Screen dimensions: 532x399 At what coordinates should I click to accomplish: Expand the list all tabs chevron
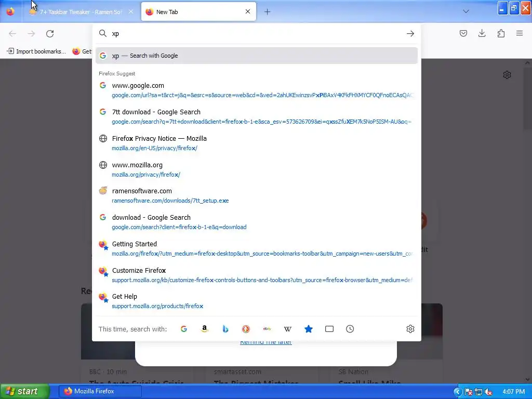pos(466,11)
